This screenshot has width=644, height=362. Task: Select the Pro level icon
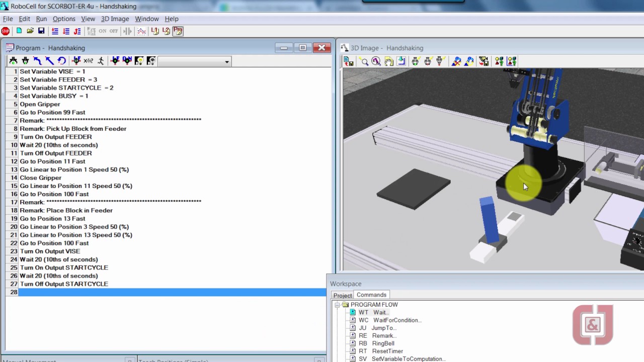(x=178, y=31)
